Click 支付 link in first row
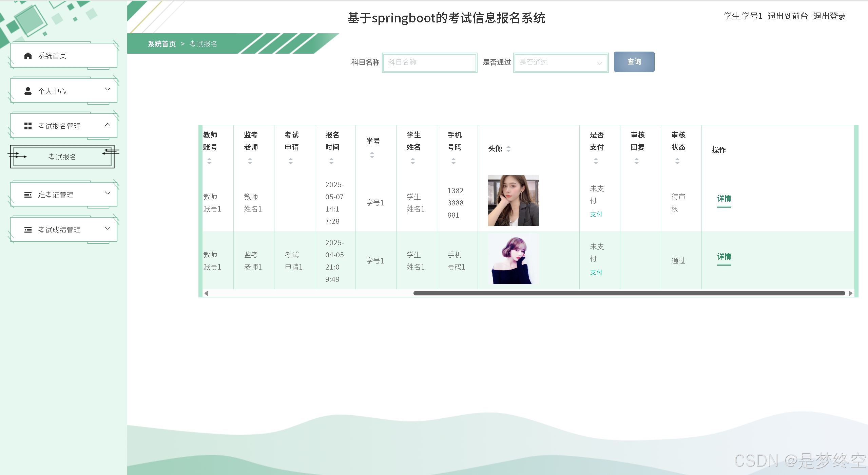Screen dimensions: 868x475 pos(596,214)
